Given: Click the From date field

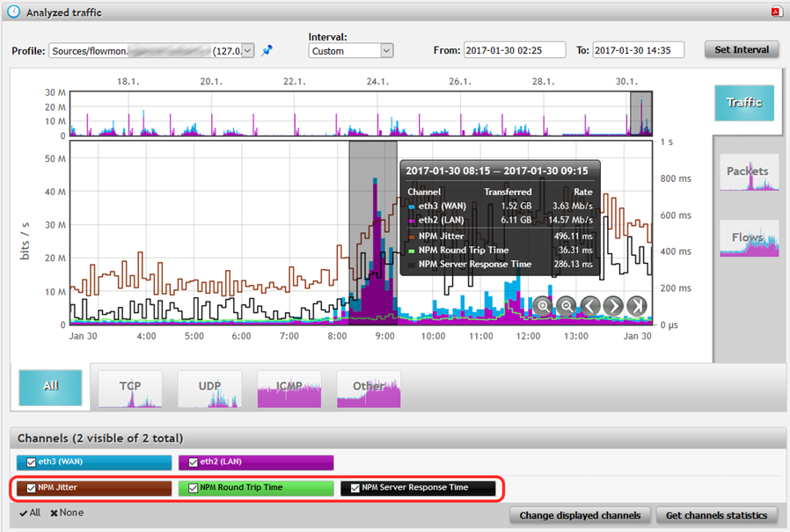Looking at the screenshot, I should (515, 50).
